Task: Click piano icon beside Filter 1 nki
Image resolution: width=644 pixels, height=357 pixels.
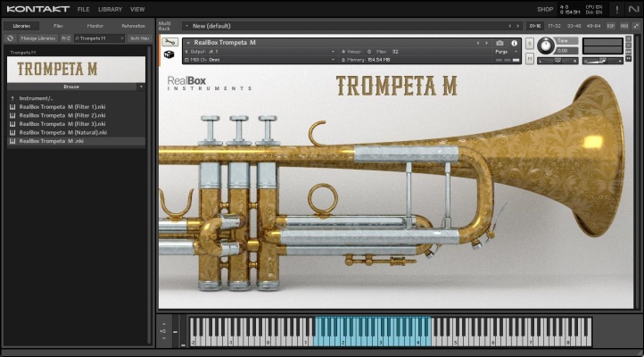Action: click(x=12, y=107)
